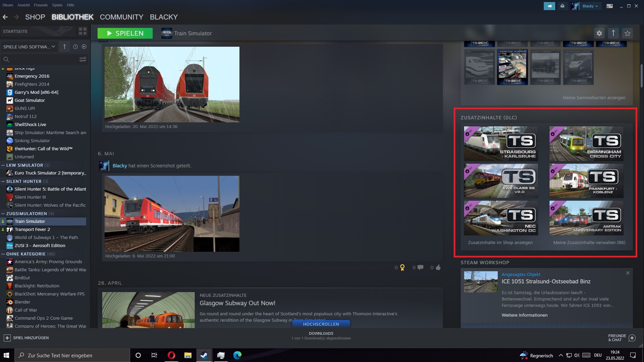Switch to Big Picture mode icon

(609, 6)
